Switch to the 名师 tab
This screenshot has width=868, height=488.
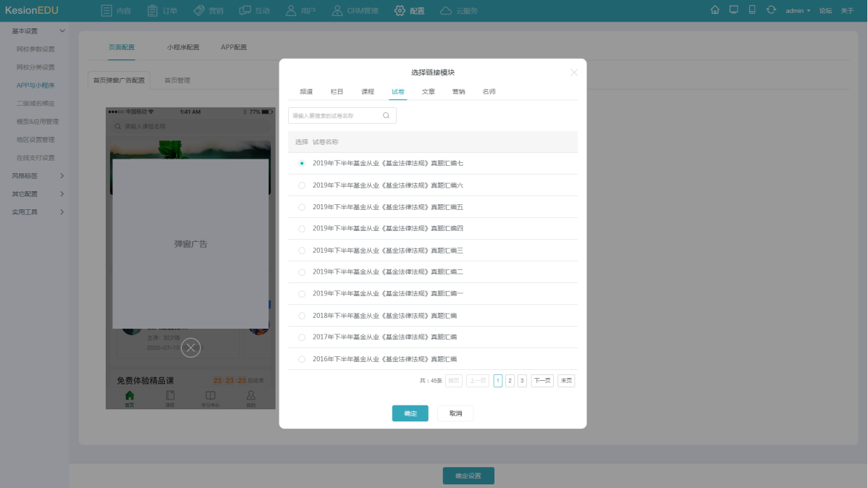[x=489, y=92]
